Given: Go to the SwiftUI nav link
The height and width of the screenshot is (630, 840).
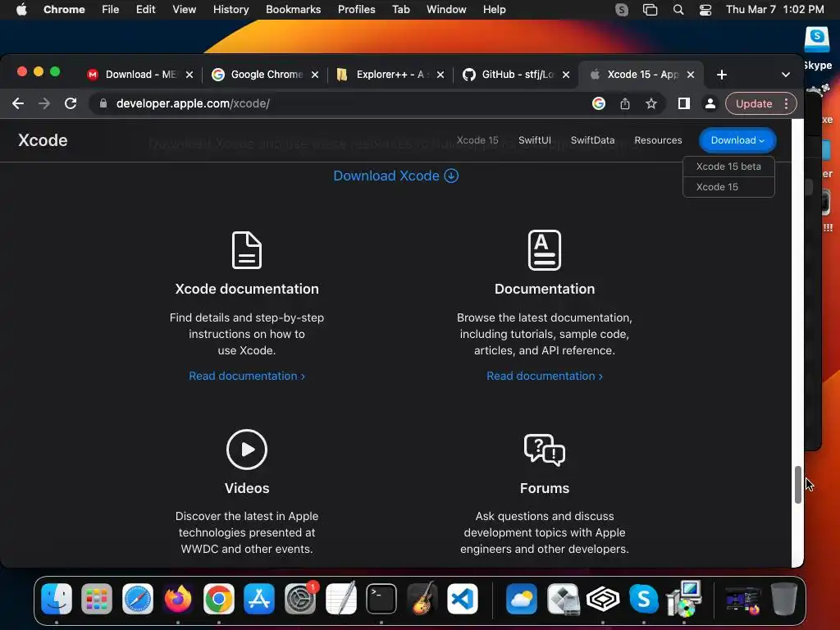Looking at the screenshot, I should [x=534, y=140].
